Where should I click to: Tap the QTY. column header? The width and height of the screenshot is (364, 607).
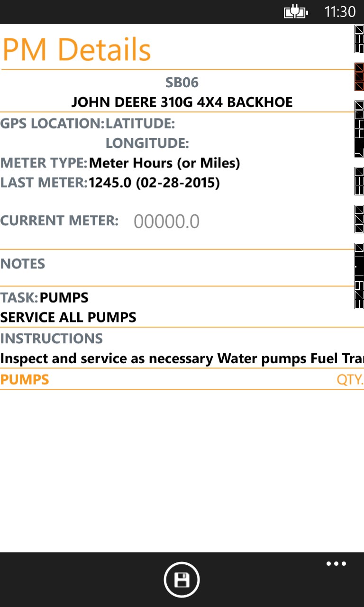click(349, 380)
